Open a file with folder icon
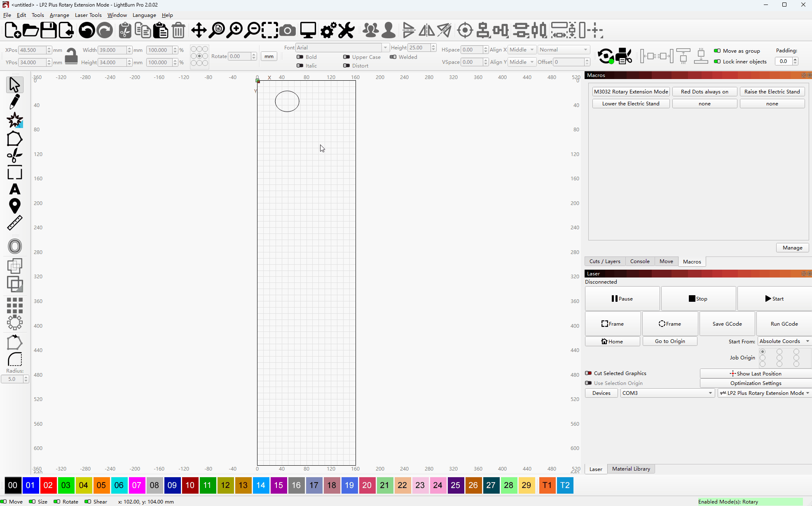Image resolution: width=812 pixels, height=506 pixels. [x=30, y=30]
